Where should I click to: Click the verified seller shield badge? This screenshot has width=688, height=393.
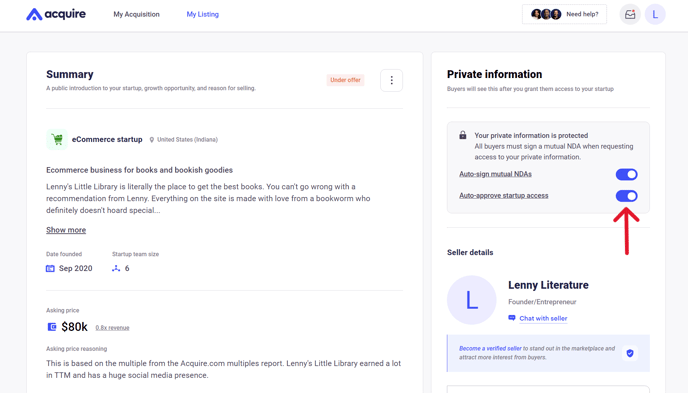click(630, 353)
